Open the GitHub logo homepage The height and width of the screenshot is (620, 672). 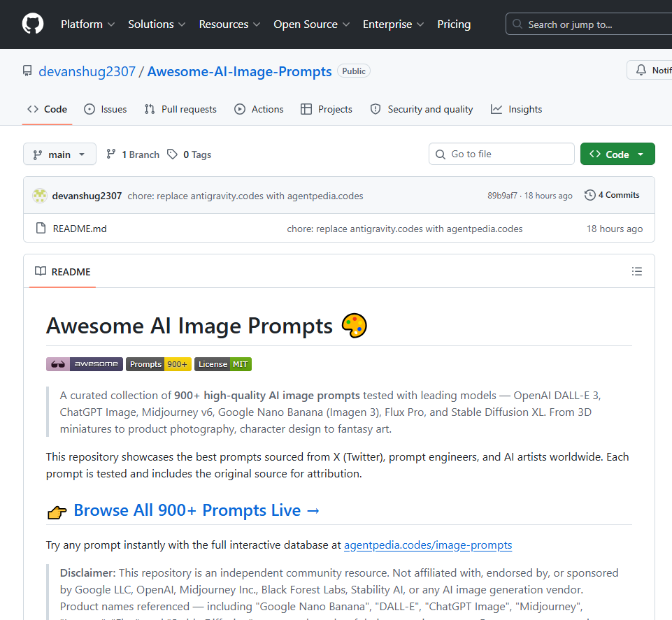(x=33, y=24)
